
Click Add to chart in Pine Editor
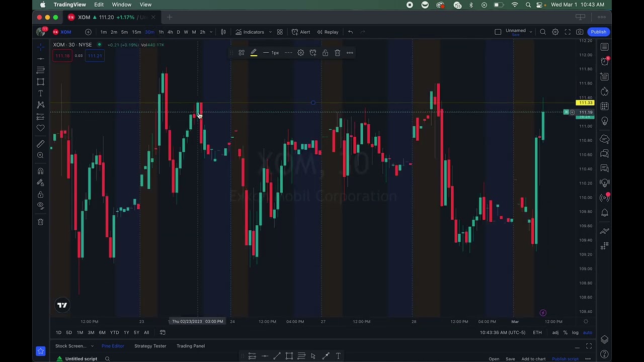(533, 359)
